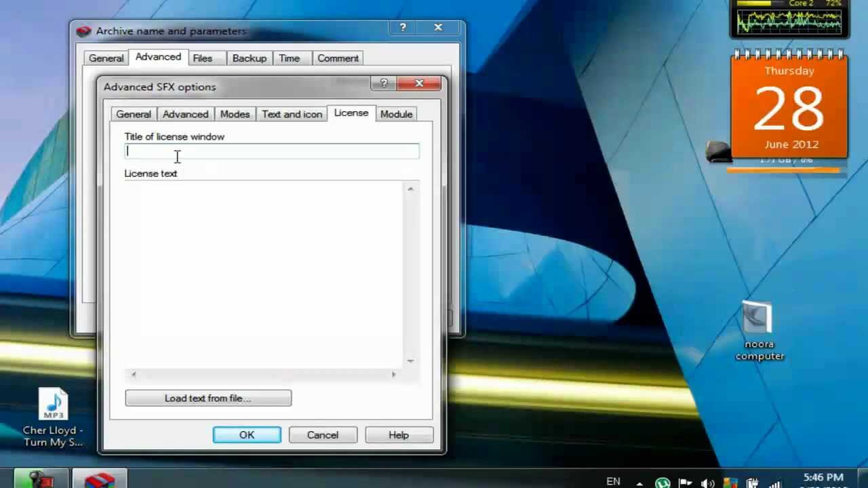This screenshot has height=488, width=868.
Task: Switch to General tab in SFX options
Action: tap(134, 114)
